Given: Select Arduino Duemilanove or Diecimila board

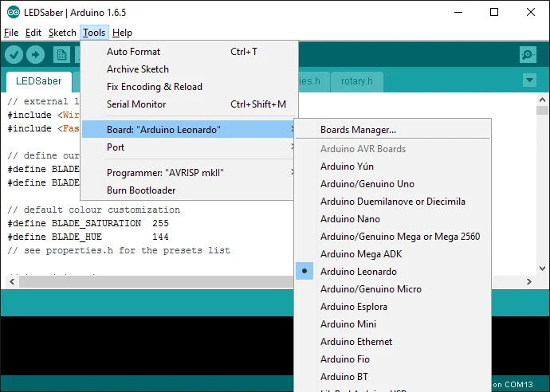Looking at the screenshot, I should pyautogui.click(x=393, y=202).
